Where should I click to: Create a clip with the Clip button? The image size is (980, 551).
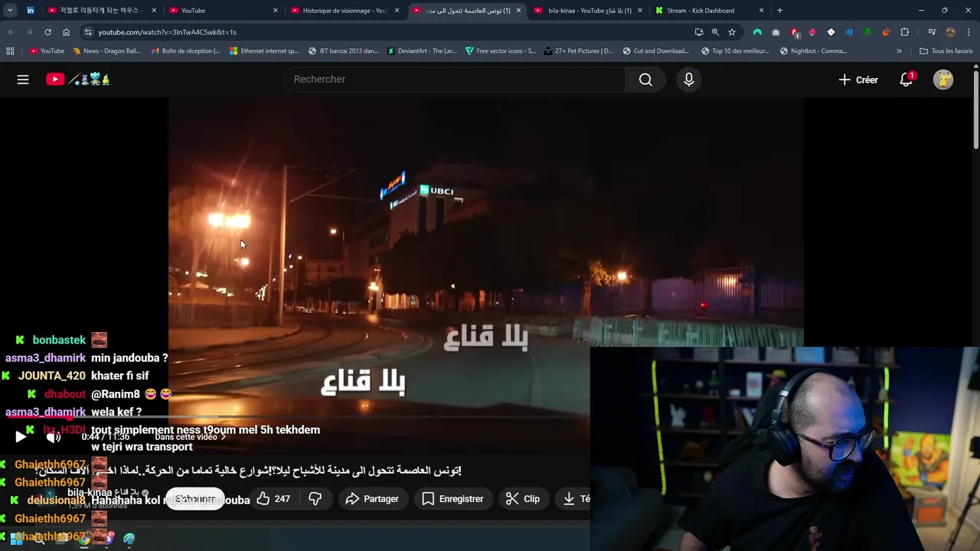pos(523,499)
